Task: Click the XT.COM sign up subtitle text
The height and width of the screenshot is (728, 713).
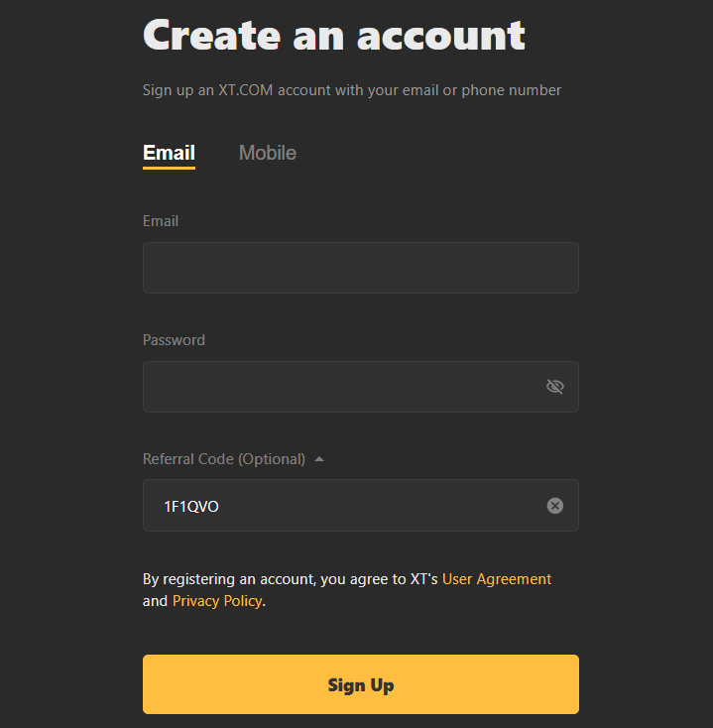Action: click(352, 90)
